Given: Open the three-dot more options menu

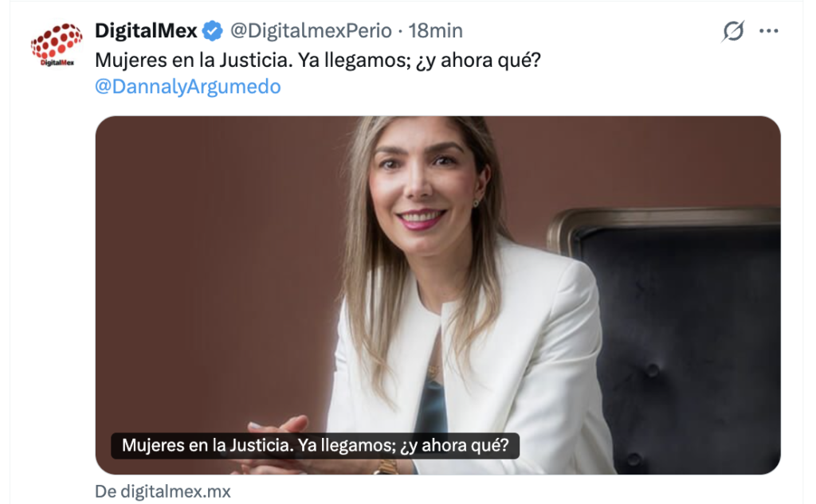Looking at the screenshot, I should pyautogui.click(x=769, y=31).
